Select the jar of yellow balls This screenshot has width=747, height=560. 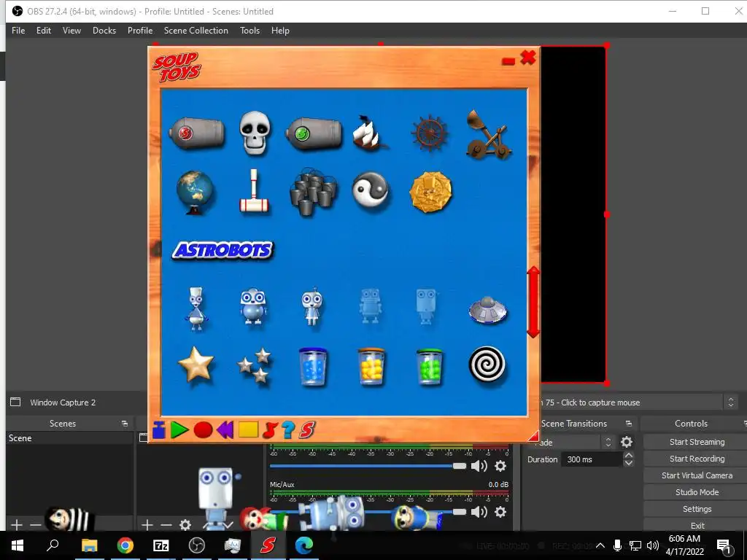tap(371, 366)
